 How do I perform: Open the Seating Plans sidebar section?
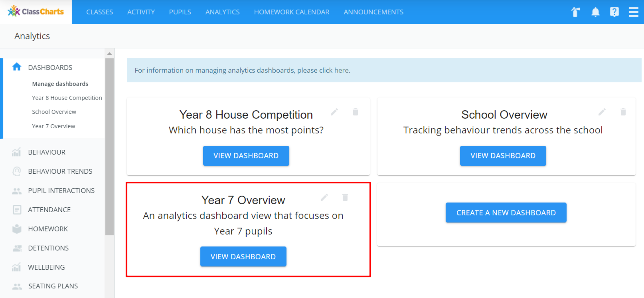point(53,286)
